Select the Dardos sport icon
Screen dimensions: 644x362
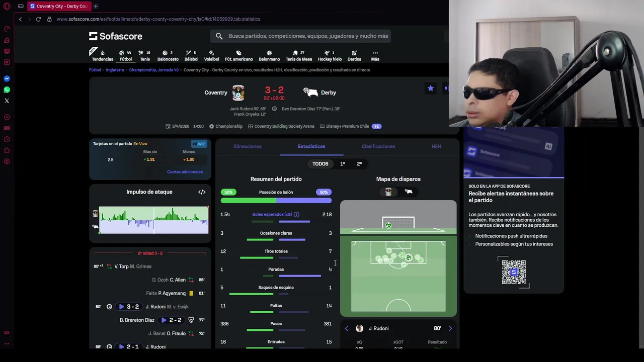(354, 53)
